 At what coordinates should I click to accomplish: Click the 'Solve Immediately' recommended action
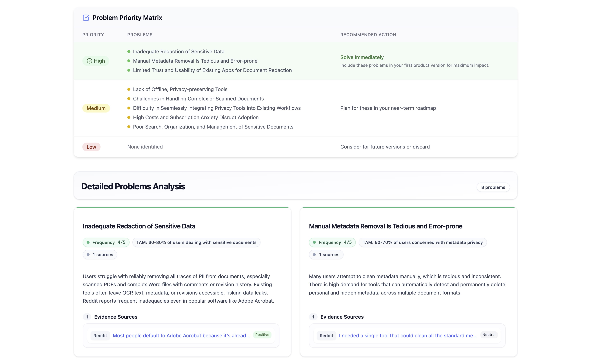point(362,57)
